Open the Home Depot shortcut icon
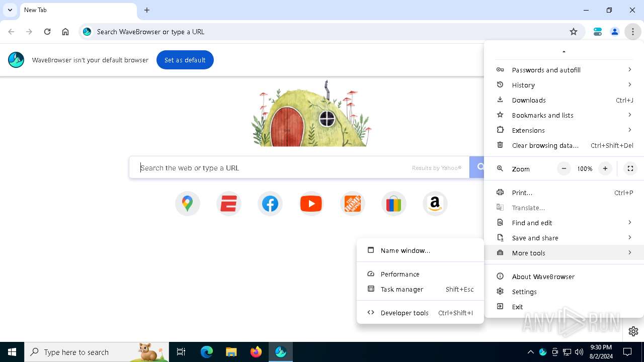This screenshot has height=362, width=644. tap(353, 204)
